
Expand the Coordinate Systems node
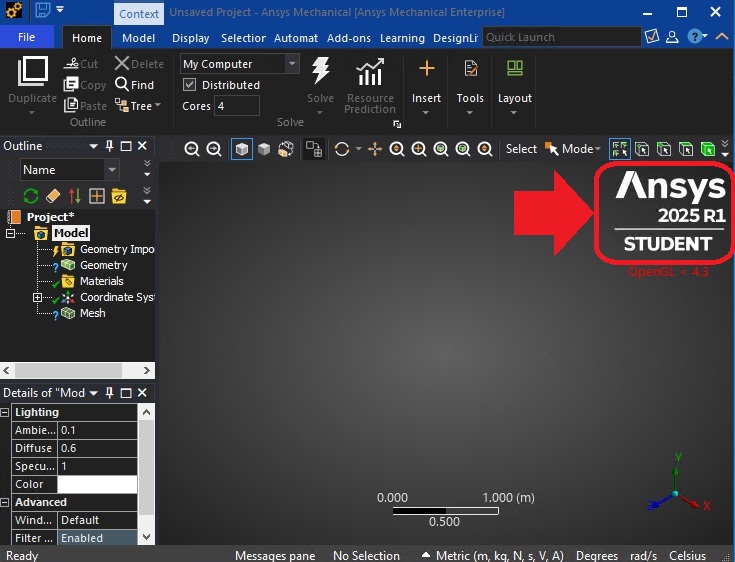point(38,297)
